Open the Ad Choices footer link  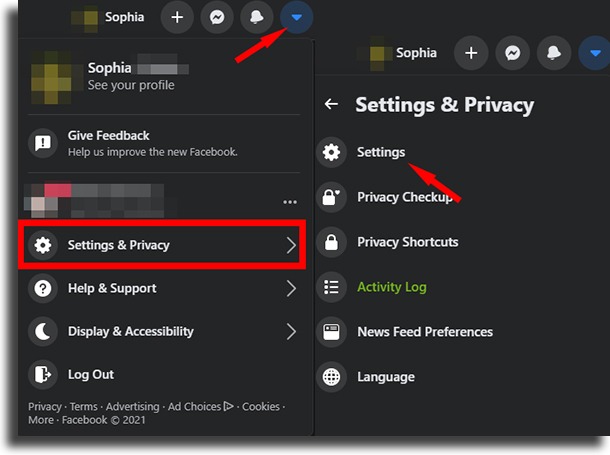coord(201,407)
